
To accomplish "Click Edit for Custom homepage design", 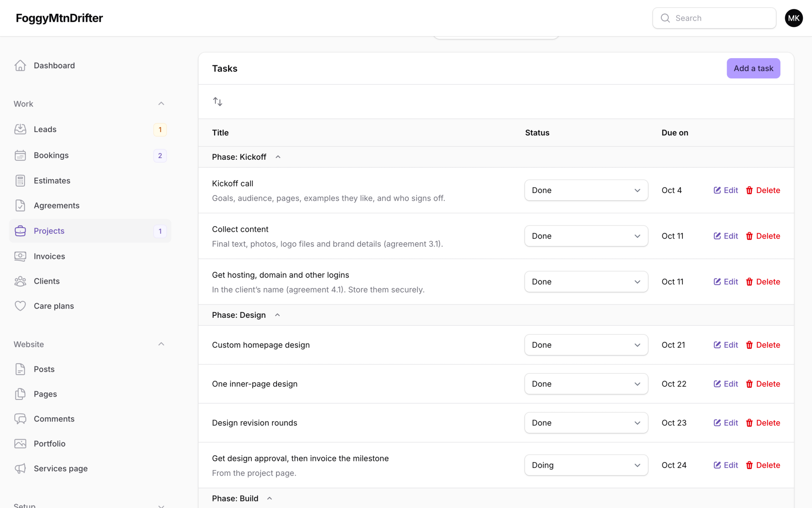I will point(726,345).
